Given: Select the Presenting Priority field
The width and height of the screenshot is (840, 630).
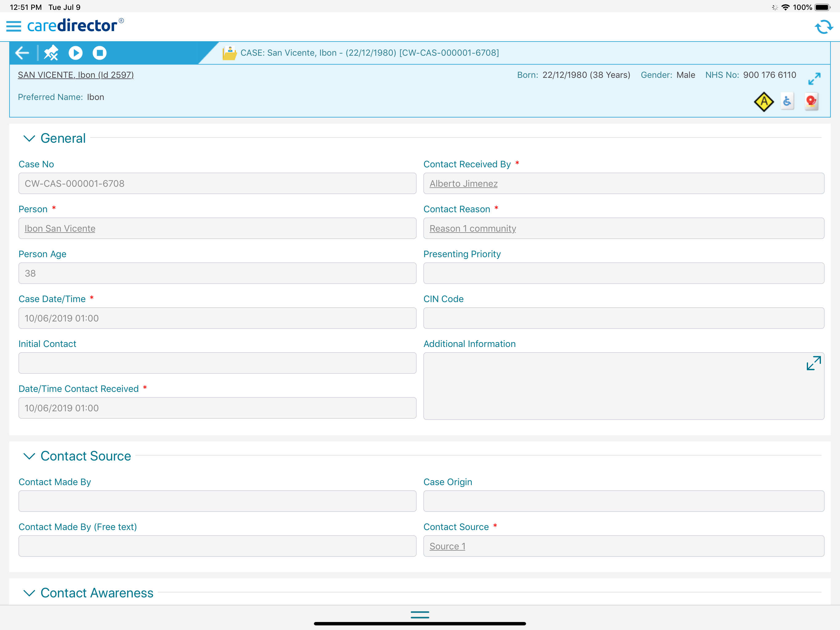Looking at the screenshot, I should coord(624,273).
